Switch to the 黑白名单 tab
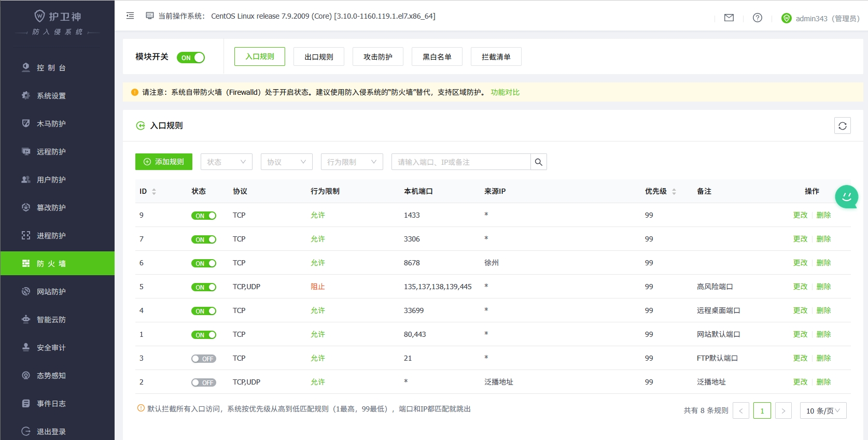The image size is (868, 440). [x=437, y=56]
